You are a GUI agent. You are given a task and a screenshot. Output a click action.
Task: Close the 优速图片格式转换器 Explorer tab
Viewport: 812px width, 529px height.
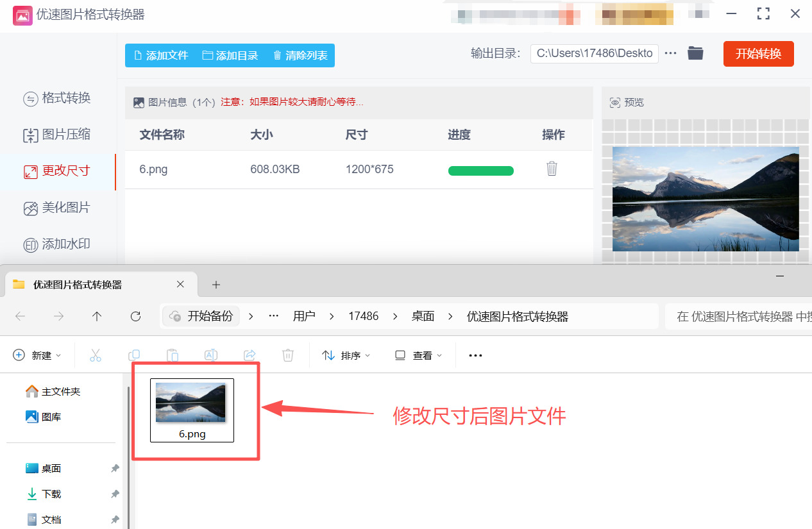pos(180,284)
